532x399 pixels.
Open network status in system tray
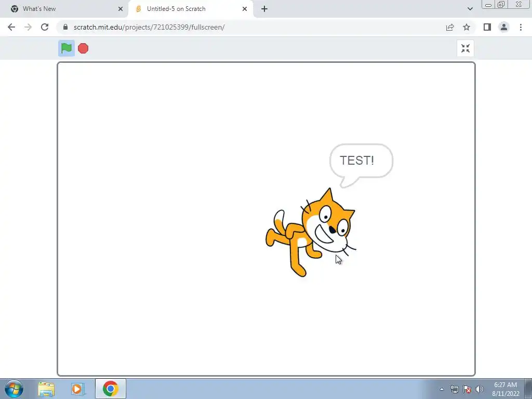coord(454,389)
